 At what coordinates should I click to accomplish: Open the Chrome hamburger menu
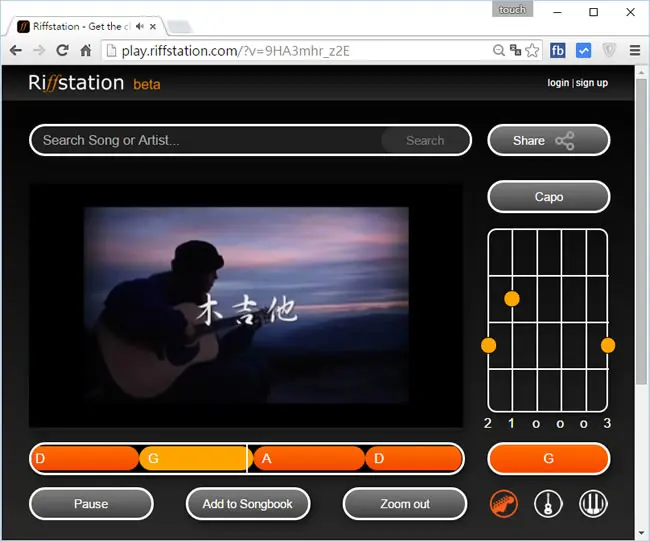tap(635, 51)
